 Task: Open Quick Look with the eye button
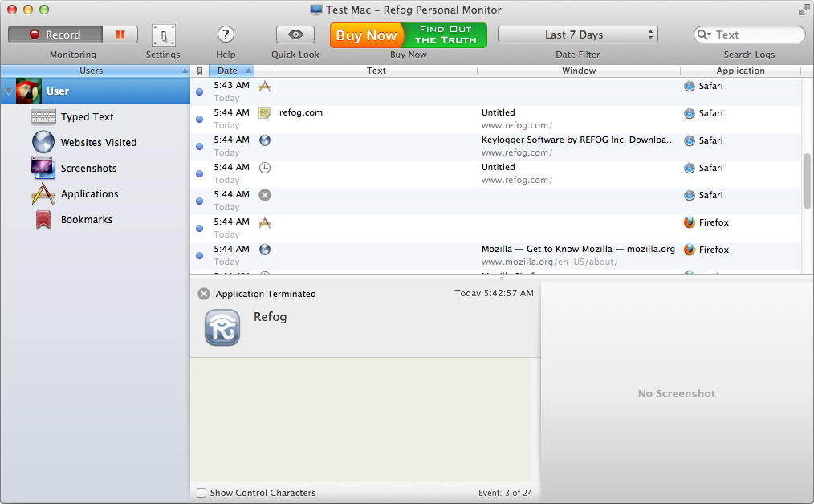coord(295,35)
